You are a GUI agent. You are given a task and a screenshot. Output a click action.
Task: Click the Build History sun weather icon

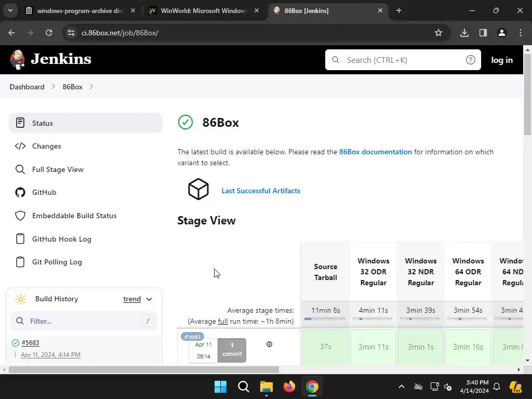(x=21, y=299)
